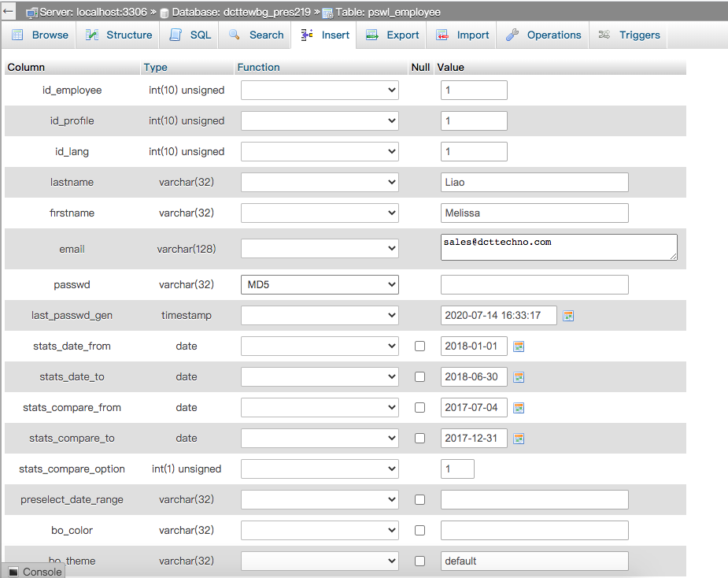This screenshot has height=578, width=728.
Task: Open the Console panel button
Action: point(33,572)
